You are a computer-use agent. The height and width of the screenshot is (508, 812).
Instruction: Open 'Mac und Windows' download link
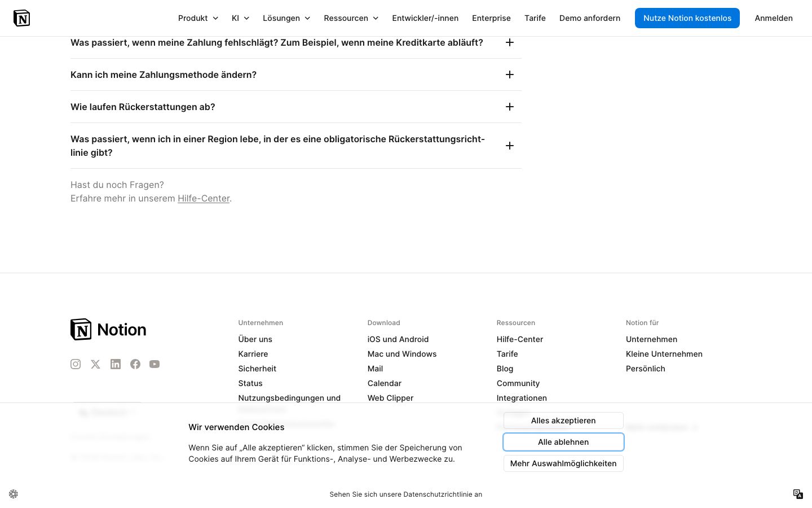402,354
